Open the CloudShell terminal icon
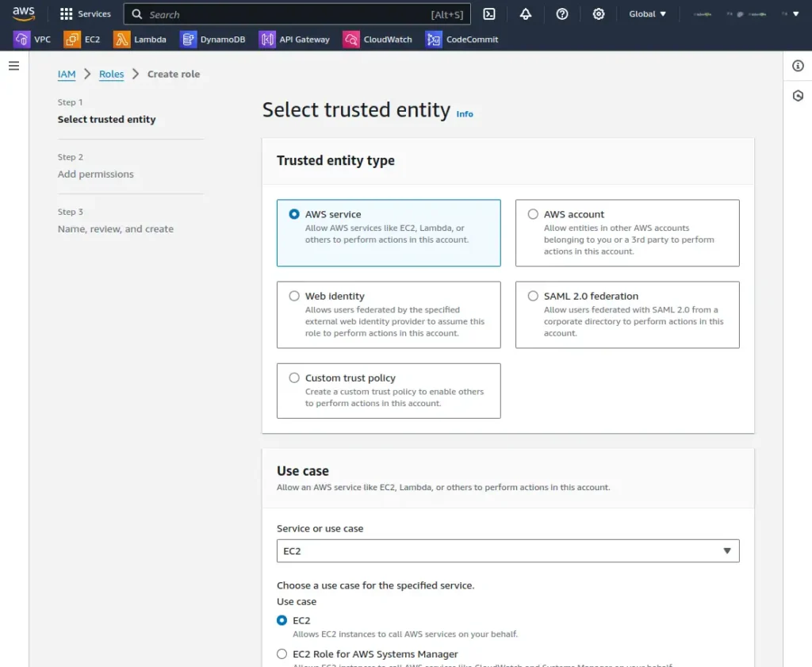This screenshot has width=812, height=667. tap(488, 14)
